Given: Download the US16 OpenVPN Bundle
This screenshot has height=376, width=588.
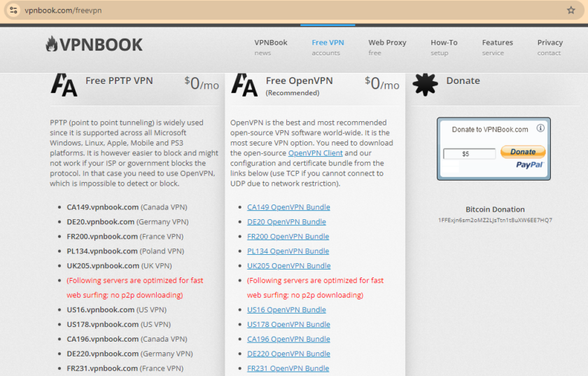Looking at the screenshot, I should point(286,309).
